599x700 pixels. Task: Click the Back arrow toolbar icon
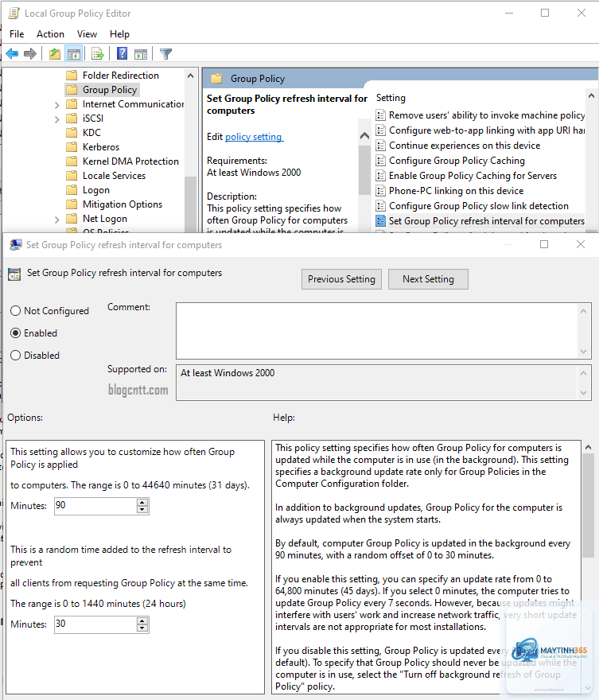[x=12, y=54]
